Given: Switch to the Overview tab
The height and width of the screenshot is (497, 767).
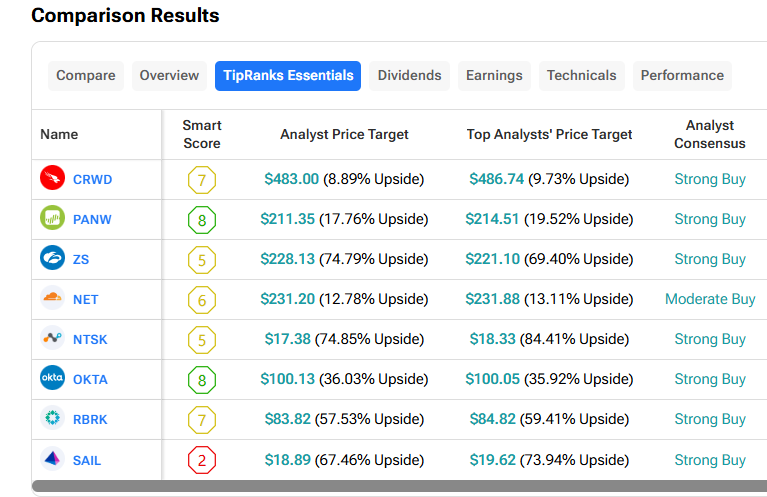Looking at the screenshot, I should pos(169,76).
